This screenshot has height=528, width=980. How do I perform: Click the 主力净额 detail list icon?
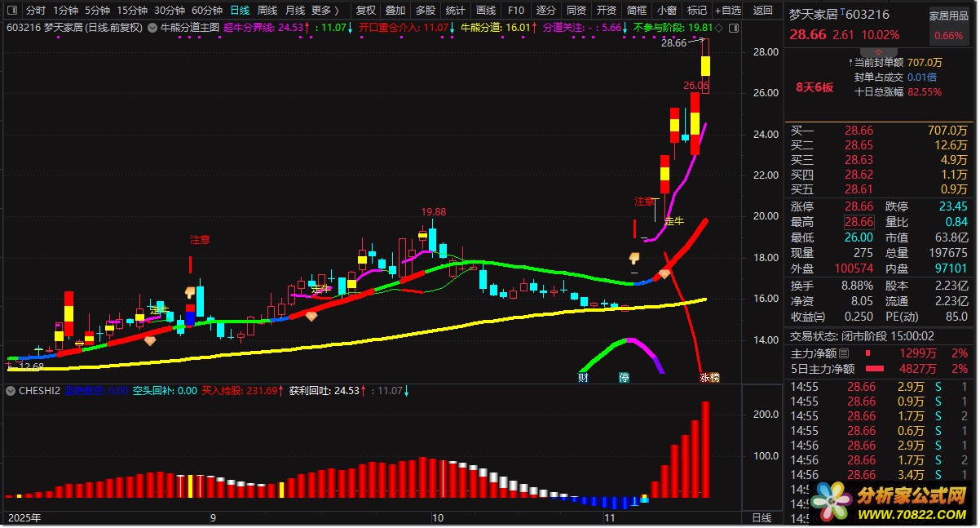click(x=844, y=353)
